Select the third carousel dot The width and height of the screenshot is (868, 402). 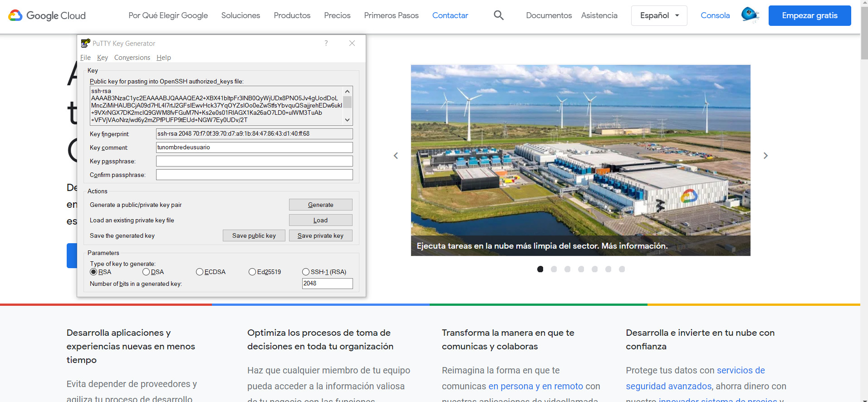click(567, 269)
